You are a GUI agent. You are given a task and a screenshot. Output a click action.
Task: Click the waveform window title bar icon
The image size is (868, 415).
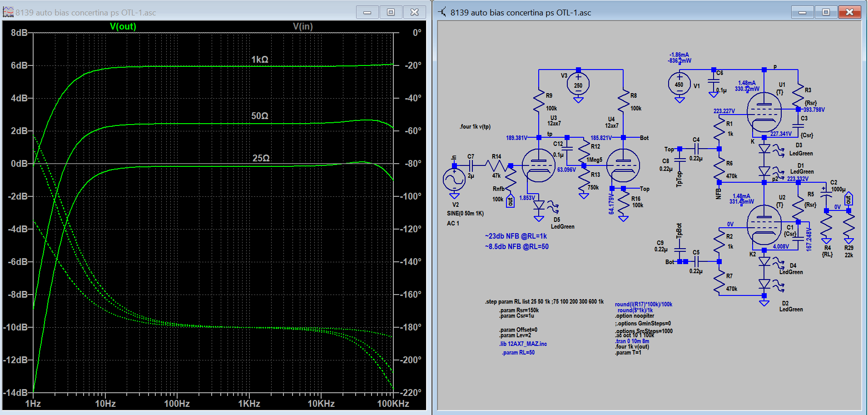pyautogui.click(x=8, y=12)
